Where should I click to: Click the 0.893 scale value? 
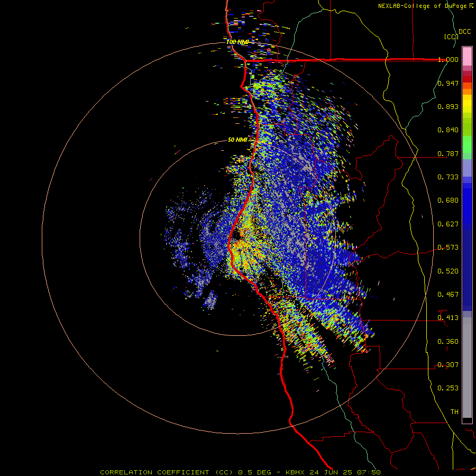pos(448,106)
